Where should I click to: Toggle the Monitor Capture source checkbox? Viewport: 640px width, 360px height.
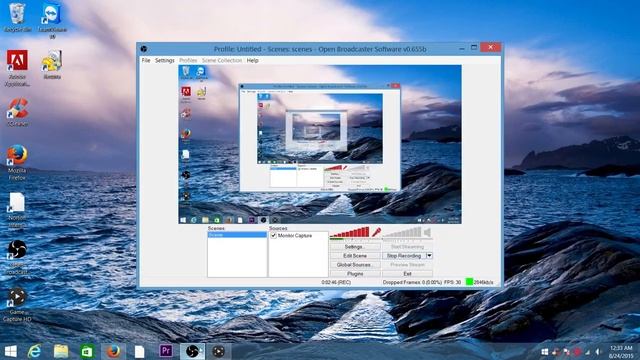pos(273,236)
